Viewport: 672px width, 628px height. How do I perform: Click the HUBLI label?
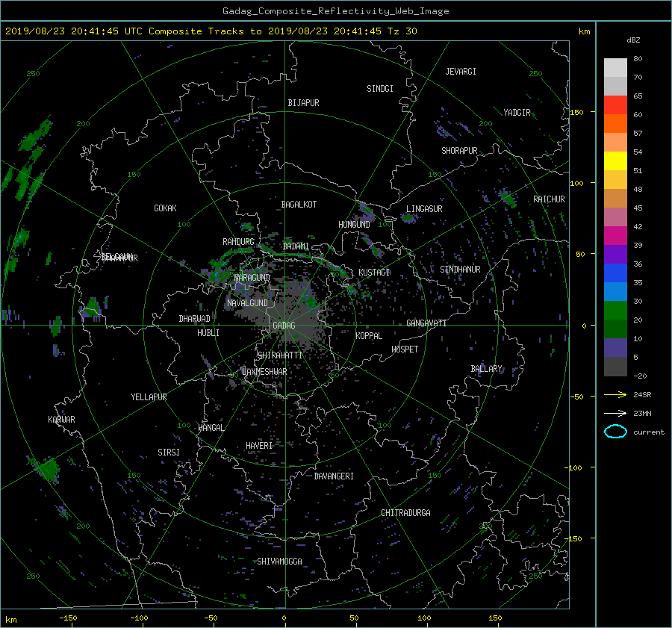coord(208,333)
